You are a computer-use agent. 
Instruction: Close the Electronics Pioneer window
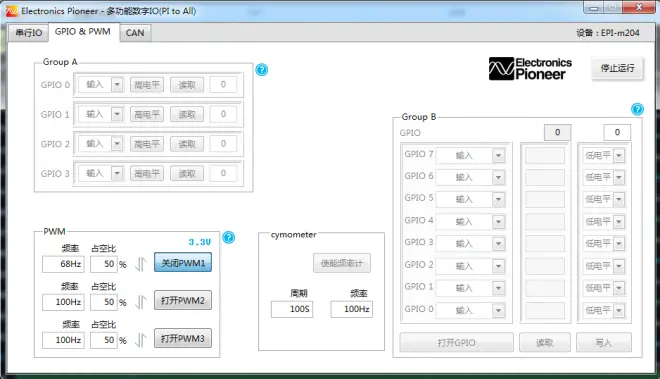(x=639, y=7)
